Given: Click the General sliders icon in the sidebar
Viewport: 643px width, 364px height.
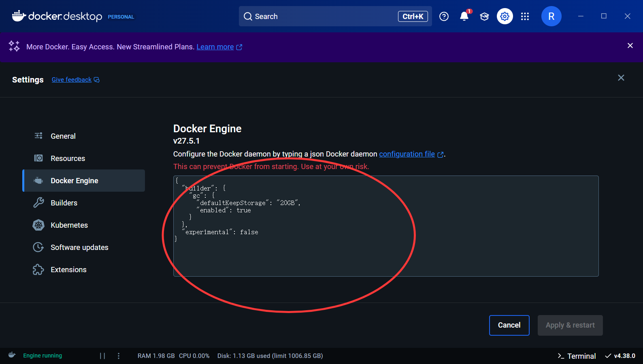Looking at the screenshot, I should pyautogui.click(x=38, y=136).
